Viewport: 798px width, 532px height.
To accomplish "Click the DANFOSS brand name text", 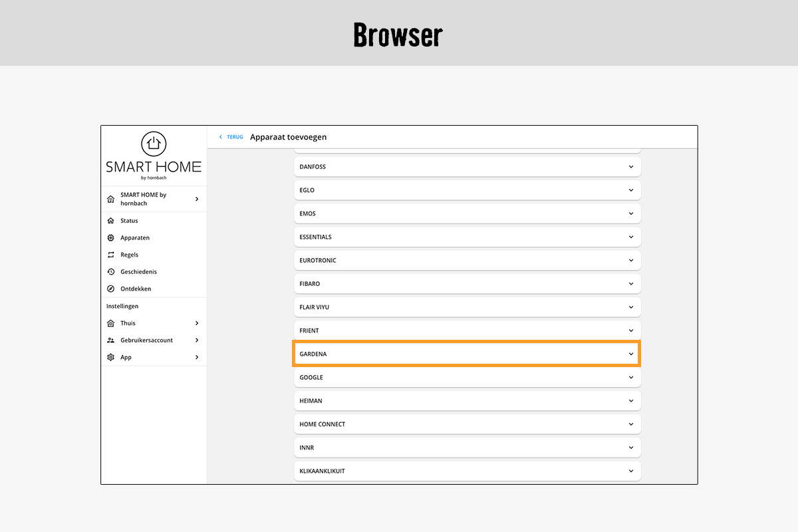I will pyautogui.click(x=313, y=167).
